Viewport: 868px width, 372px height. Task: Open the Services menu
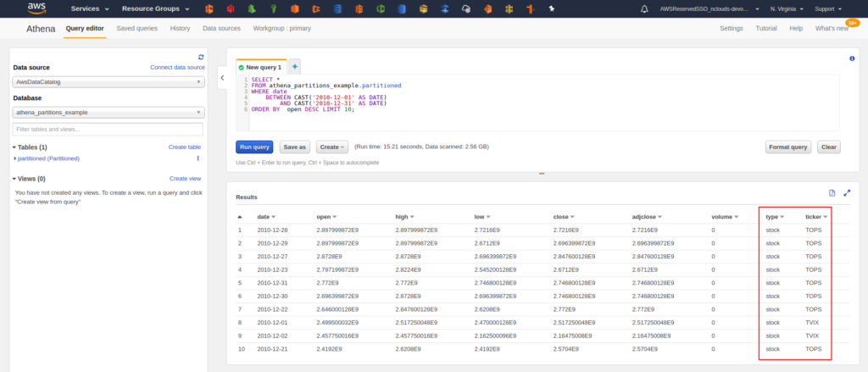point(90,8)
